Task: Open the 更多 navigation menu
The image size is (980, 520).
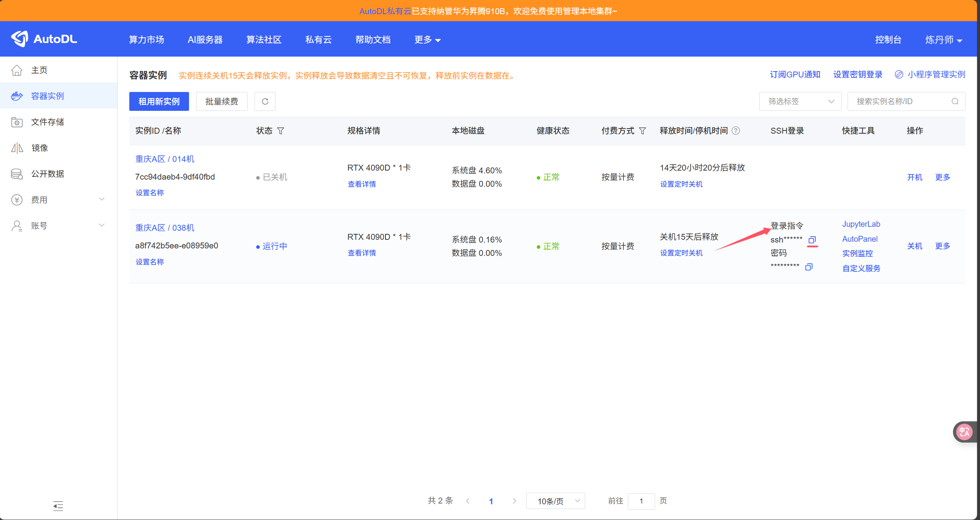Action: [x=427, y=40]
